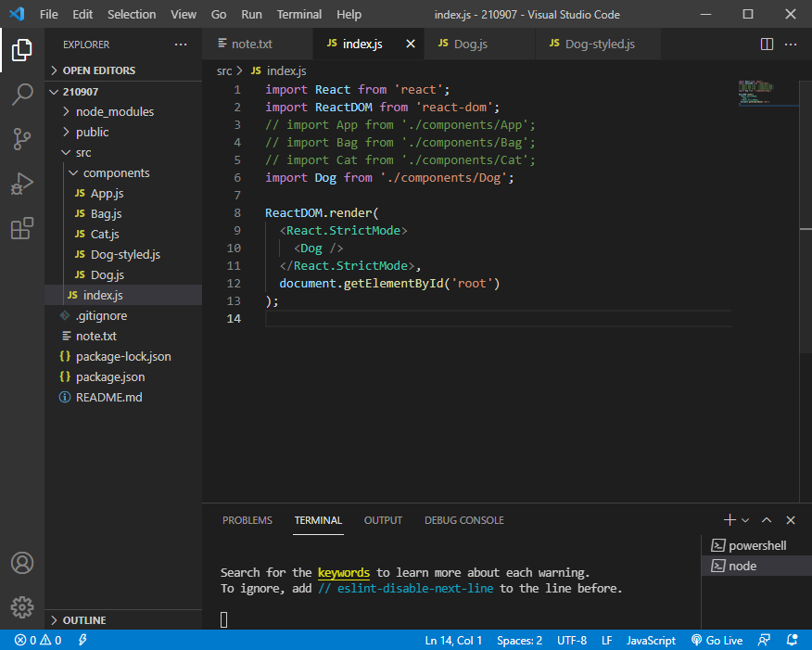This screenshot has height=650, width=812.
Task: Click the feedback icon in status bar
Action: point(764,640)
